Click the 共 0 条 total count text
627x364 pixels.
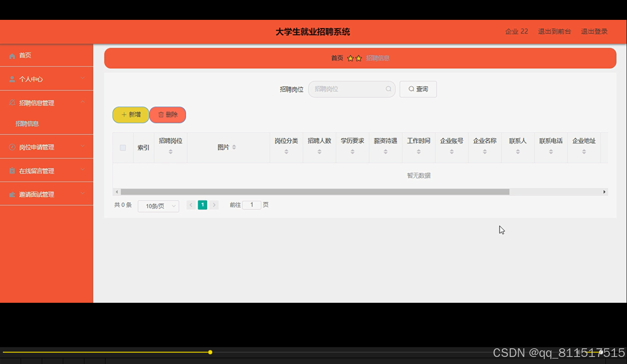[123, 205]
